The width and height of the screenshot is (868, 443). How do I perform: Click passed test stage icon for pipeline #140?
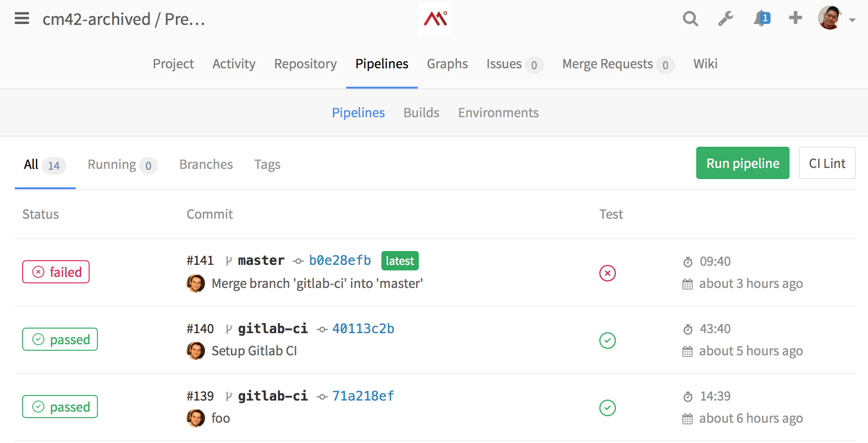pyautogui.click(x=607, y=341)
